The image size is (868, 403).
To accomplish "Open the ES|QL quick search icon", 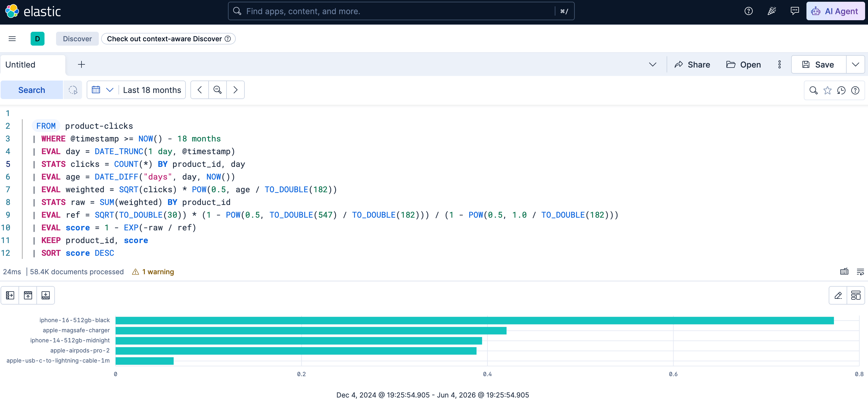I will point(813,90).
